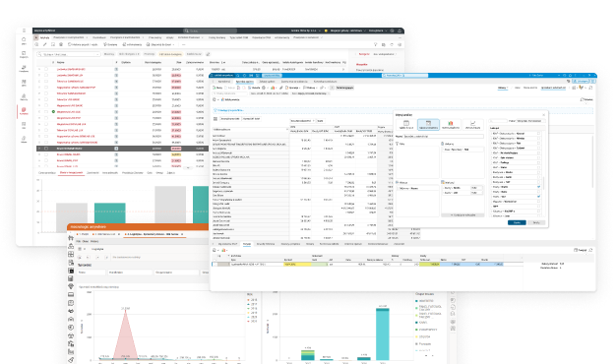Viewport: 616px width, 364px height.
Task: Open the funnel filter icon in the list toolbar
Action: tap(375, 44)
